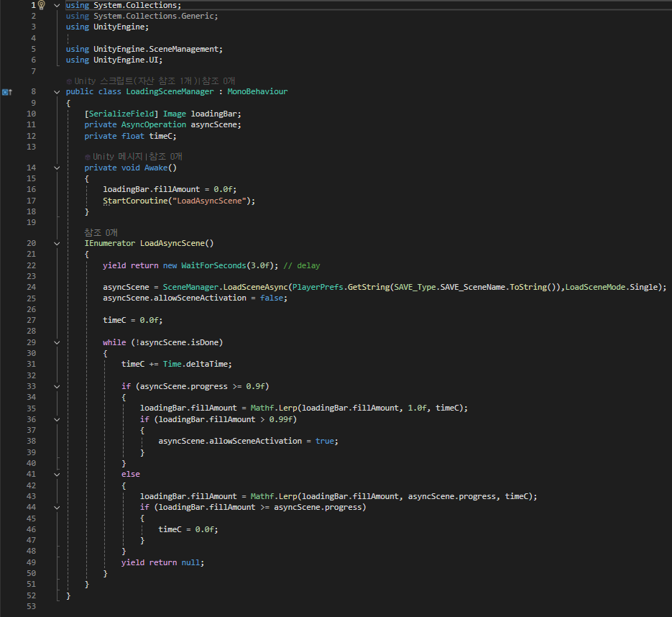Image resolution: width=672 pixels, height=617 pixels.
Task: Click PlayerPrefs on line 24
Action: coord(318,287)
